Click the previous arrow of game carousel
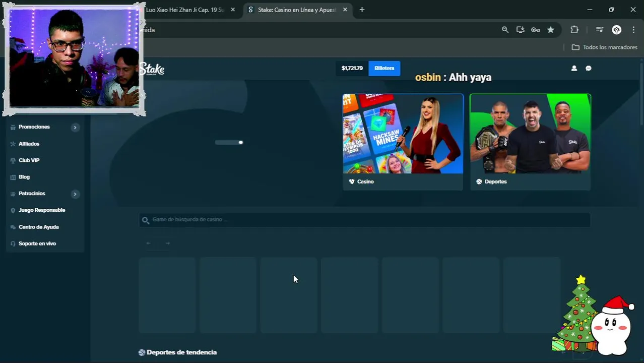644x363 pixels. 149,243
